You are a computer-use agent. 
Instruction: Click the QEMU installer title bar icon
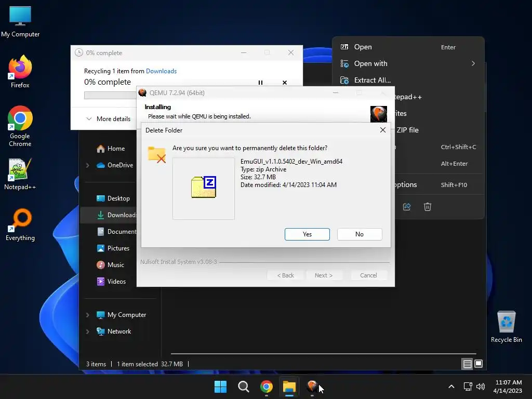coord(142,92)
